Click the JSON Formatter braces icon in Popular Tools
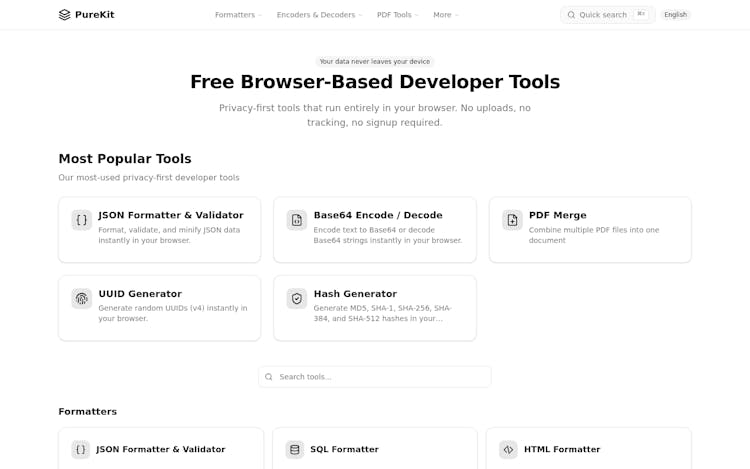This screenshot has width=750, height=469. tap(82, 220)
